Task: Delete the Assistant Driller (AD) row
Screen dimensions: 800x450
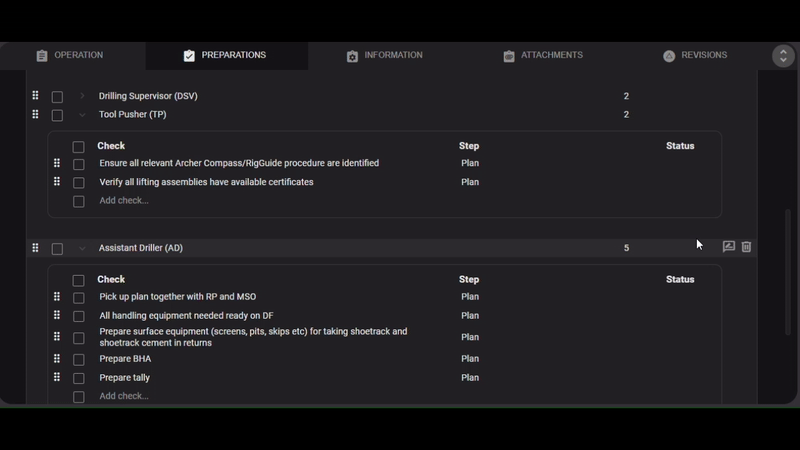Action: [x=746, y=247]
